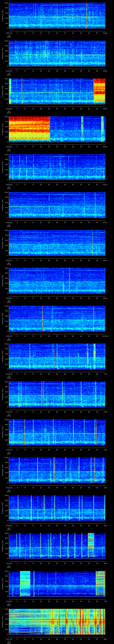Image resolution: width=114 pixels, height=644 pixels.
Task: Click the 18:58:00 time axis label
Action: [9, 298]
